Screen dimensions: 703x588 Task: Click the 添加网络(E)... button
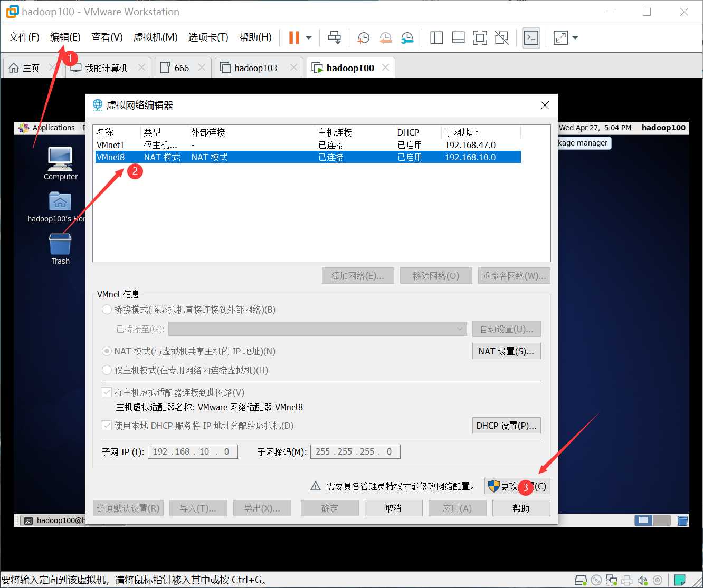click(358, 276)
